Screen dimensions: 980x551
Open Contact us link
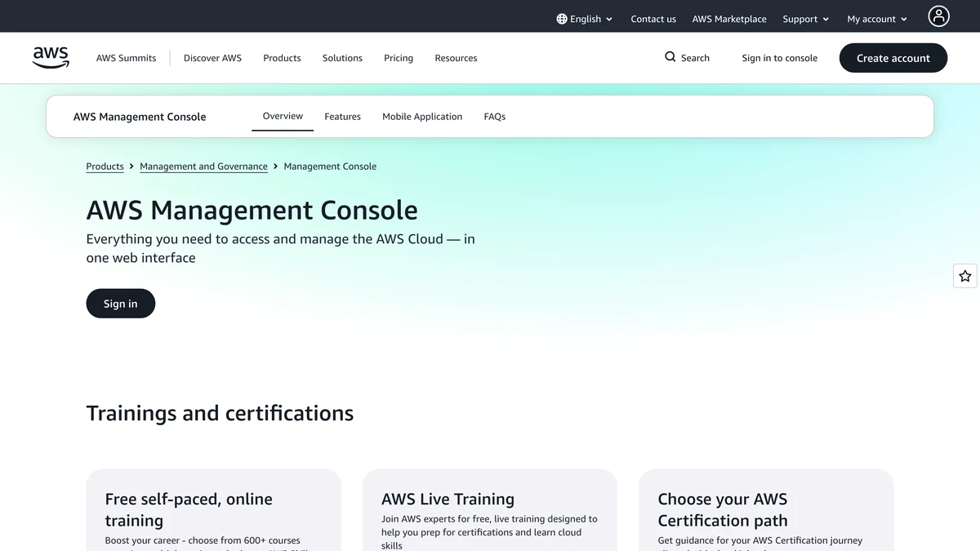(653, 19)
